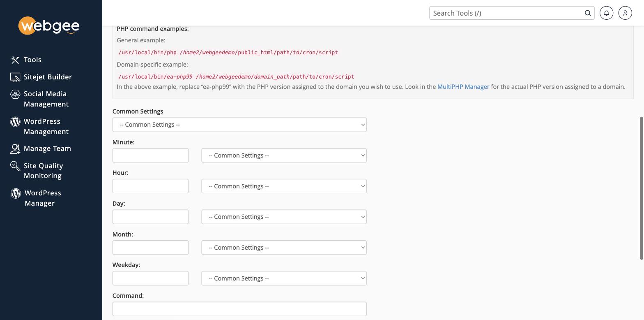Click the search magnifier icon

588,13
